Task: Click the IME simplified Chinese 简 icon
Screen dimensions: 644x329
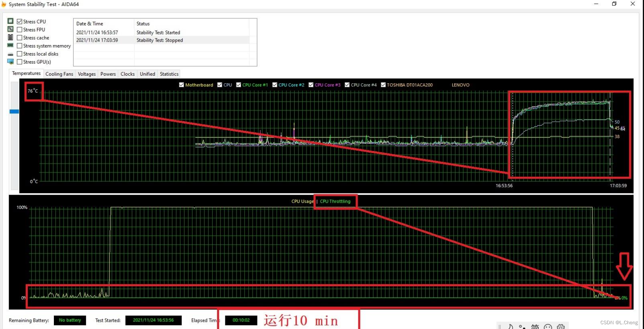Action: (x=535, y=327)
